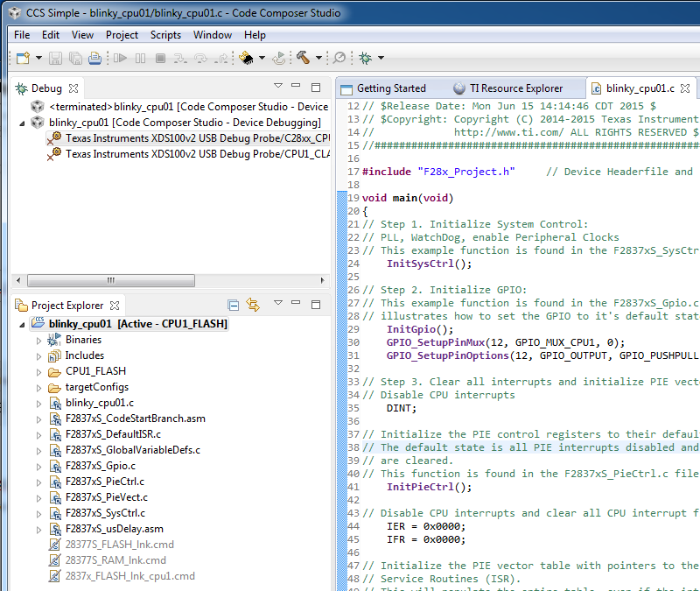Click the Save All icon
Viewport: 700px width, 591px height.
click(x=75, y=58)
